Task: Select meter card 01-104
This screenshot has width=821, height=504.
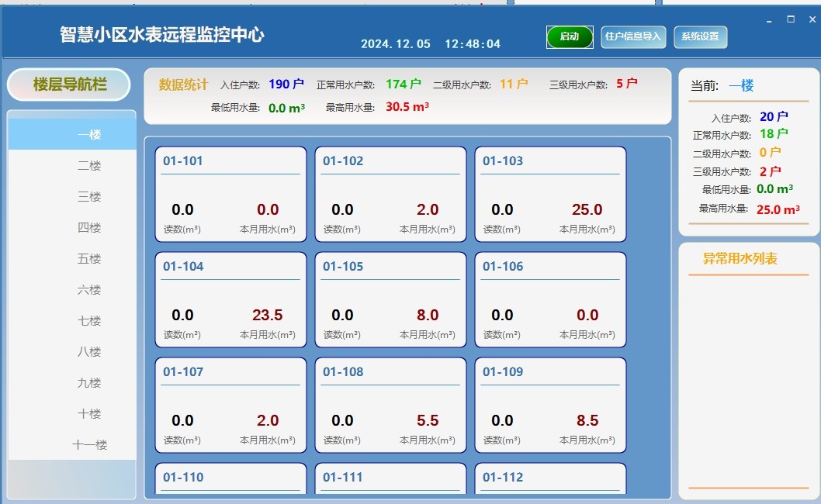Action: coord(231,300)
